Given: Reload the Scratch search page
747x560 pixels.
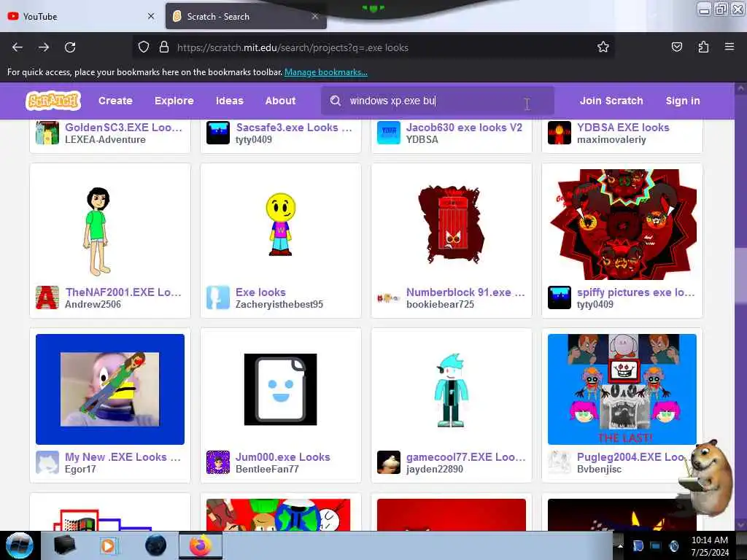Looking at the screenshot, I should point(70,47).
